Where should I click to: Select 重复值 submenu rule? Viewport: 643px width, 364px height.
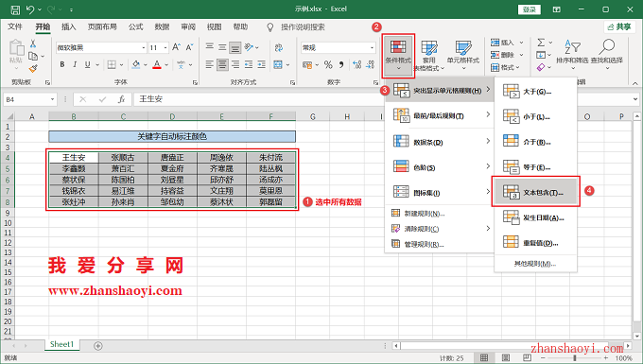pos(535,243)
